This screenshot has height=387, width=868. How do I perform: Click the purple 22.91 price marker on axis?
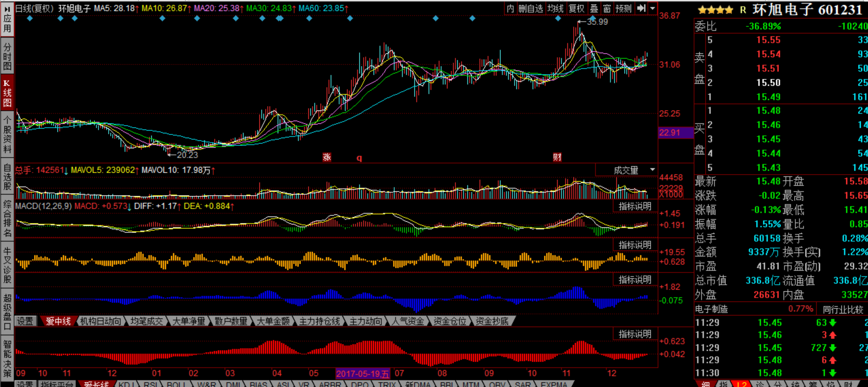670,132
